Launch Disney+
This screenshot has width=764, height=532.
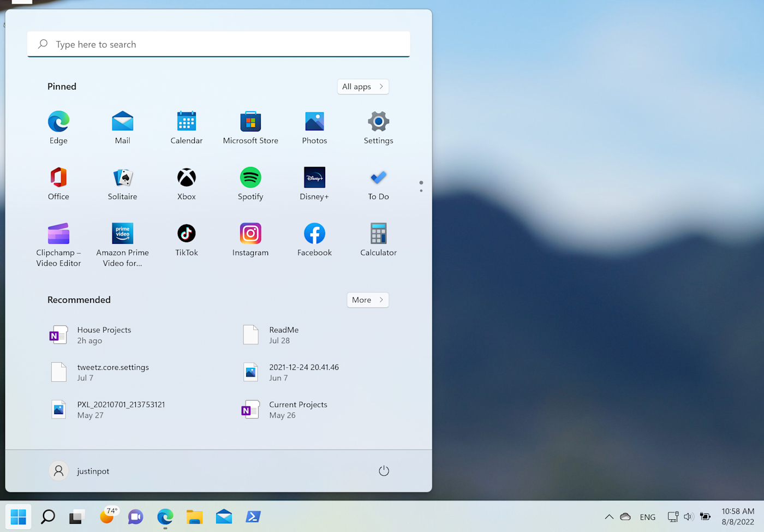pos(314,184)
